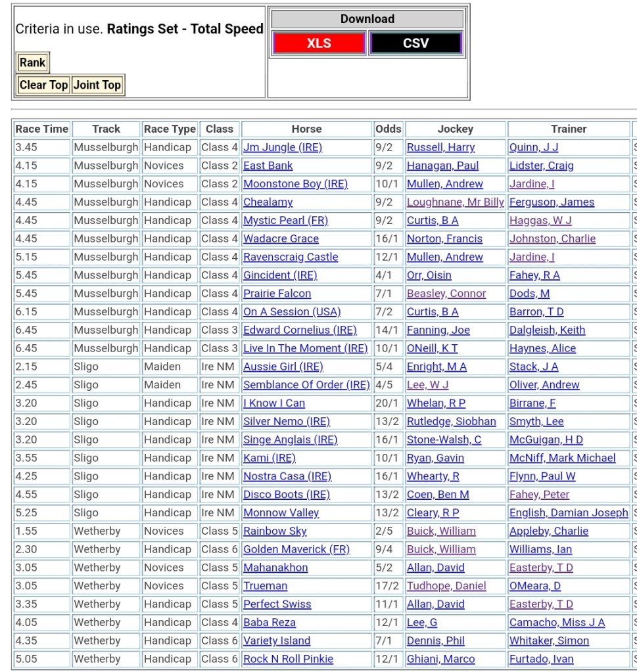637x672 pixels.
Task: Open Rainbow Sky horse link
Action: pyautogui.click(x=275, y=531)
